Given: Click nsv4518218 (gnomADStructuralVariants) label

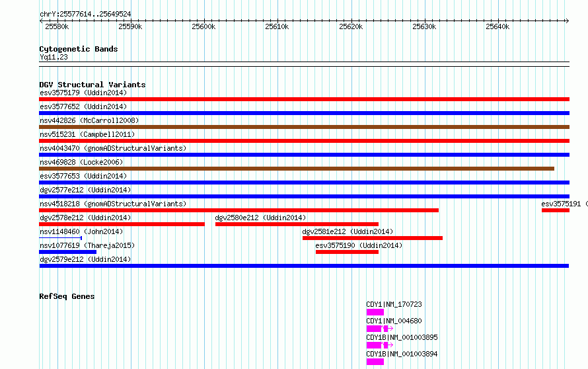Looking at the screenshot, I should 113,204.
